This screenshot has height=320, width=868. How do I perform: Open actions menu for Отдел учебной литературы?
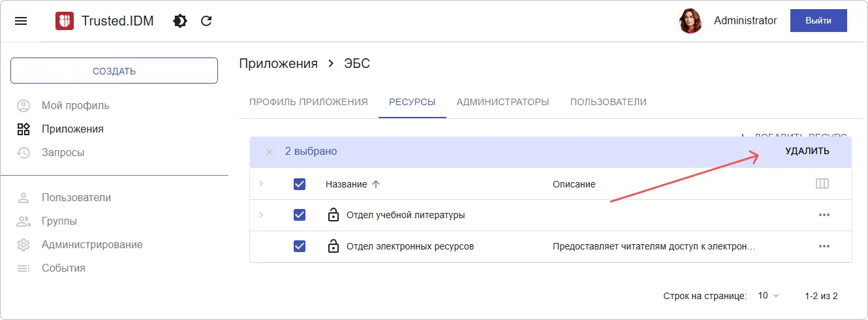click(x=824, y=215)
